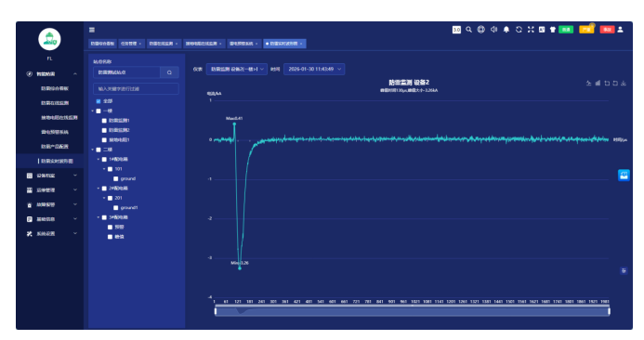
Task: Open the 仪表 device dropdown
Action: (237, 69)
